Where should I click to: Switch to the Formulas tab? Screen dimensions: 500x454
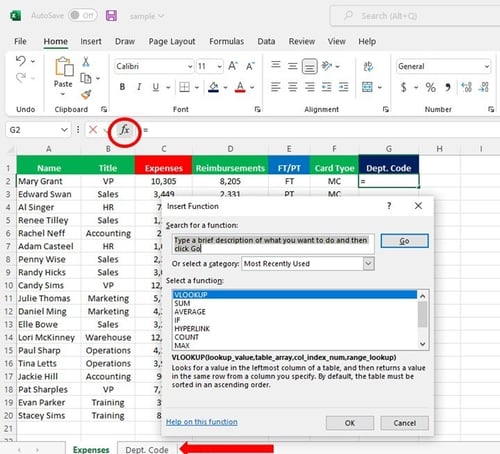pos(226,41)
